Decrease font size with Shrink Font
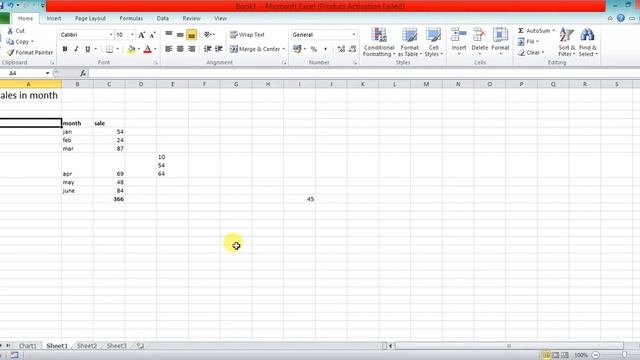Screen dimensions: 640x360 coord(153,35)
